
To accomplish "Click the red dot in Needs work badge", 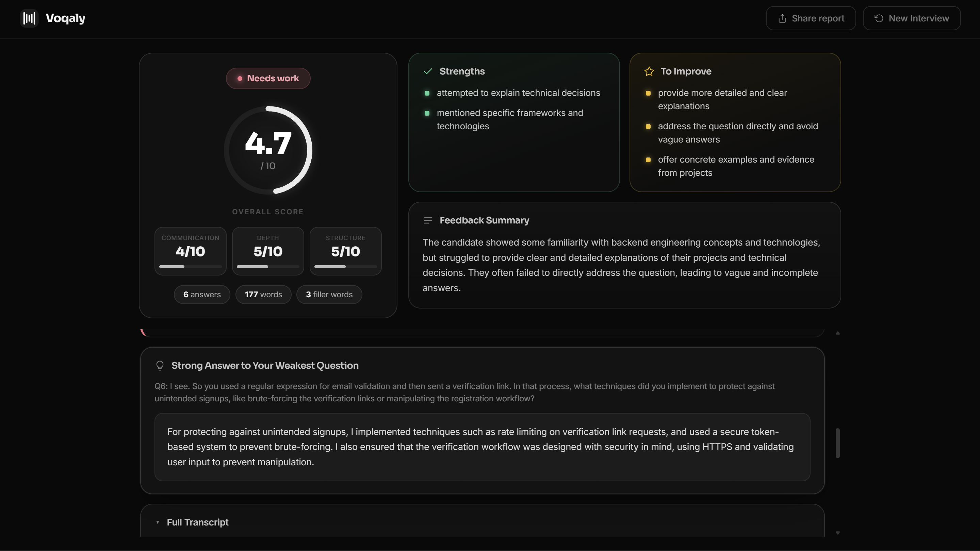I will [x=240, y=78].
